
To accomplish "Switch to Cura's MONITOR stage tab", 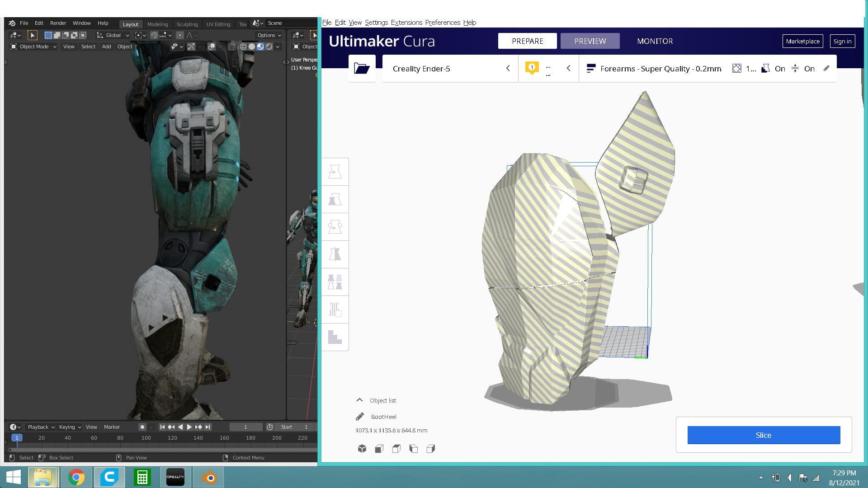I will click(655, 41).
